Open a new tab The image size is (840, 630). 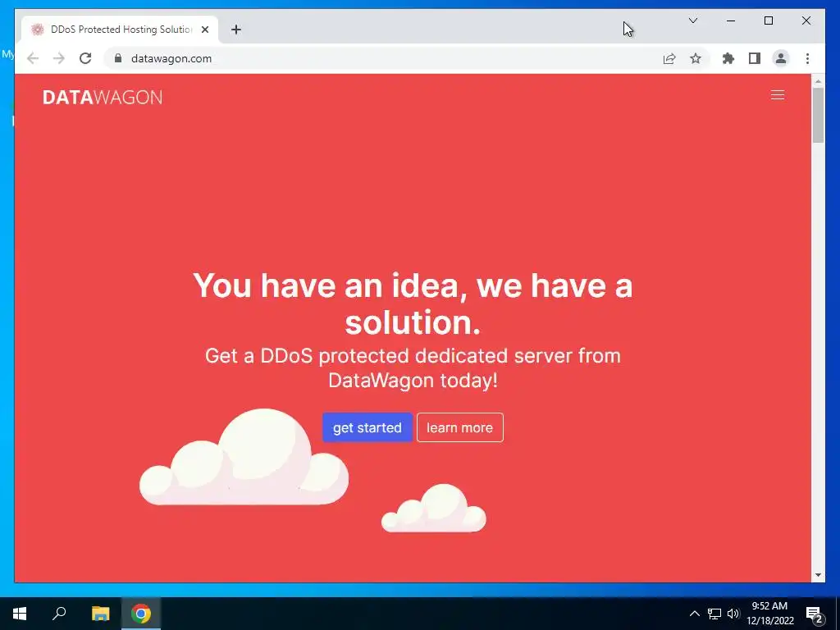pyautogui.click(x=236, y=30)
